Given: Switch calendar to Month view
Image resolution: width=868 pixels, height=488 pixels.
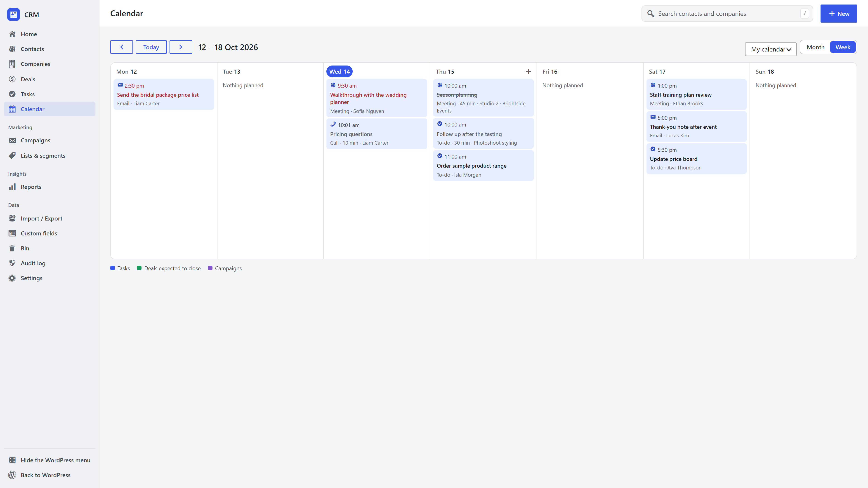Looking at the screenshot, I should (815, 47).
